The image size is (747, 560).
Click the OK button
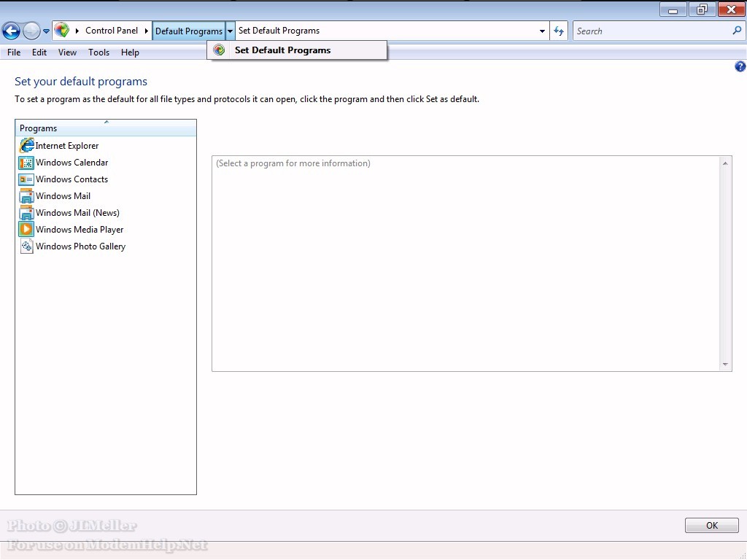pos(712,525)
